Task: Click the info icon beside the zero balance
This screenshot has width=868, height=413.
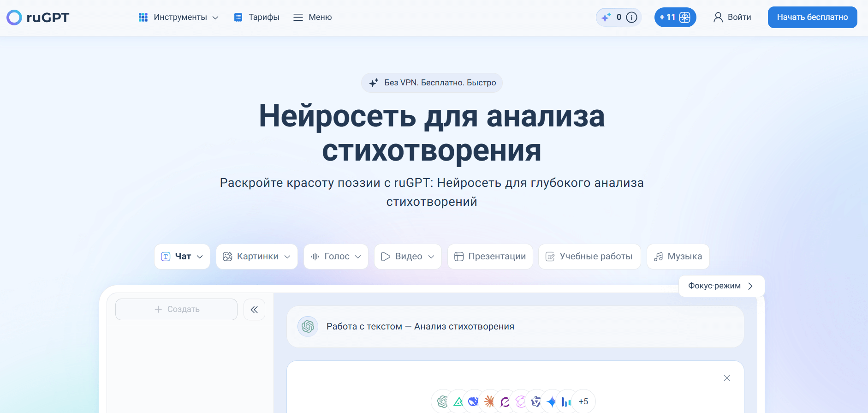Action: tap(631, 18)
